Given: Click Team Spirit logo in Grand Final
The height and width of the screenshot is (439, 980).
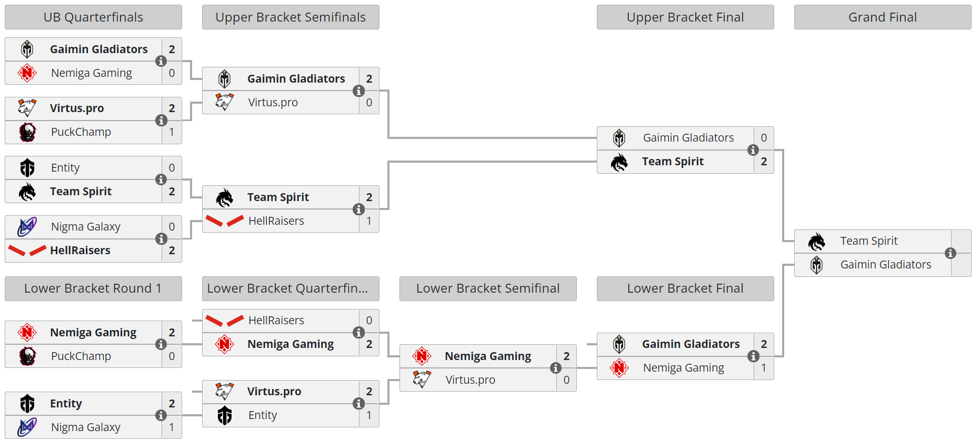Looking at the screenshot, I should (816, 242).
